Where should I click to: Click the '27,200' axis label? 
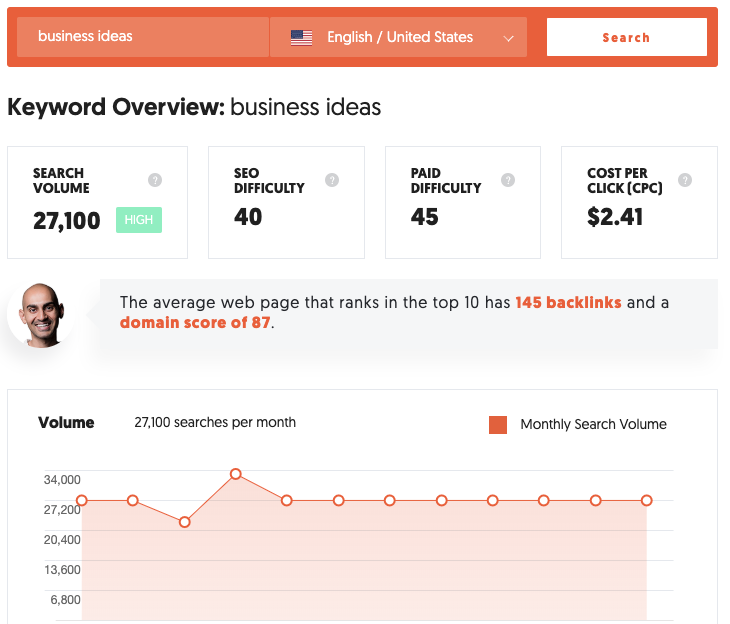pos(62,510)
